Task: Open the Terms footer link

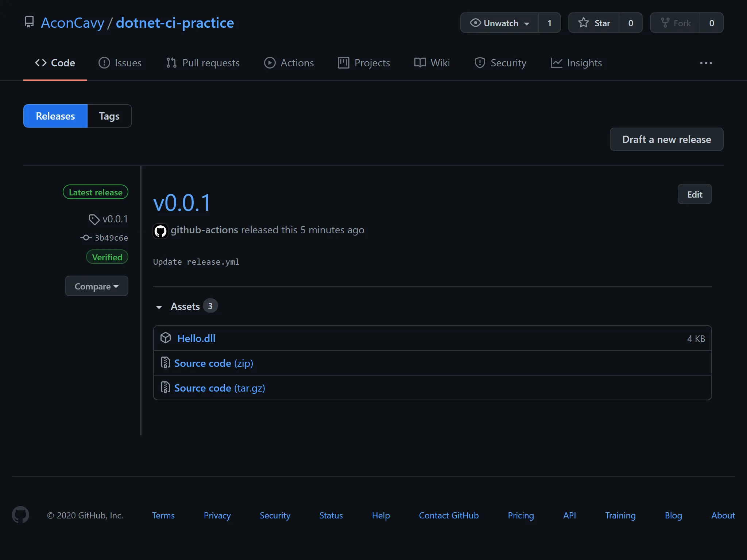Action: [x=163, y=515]
